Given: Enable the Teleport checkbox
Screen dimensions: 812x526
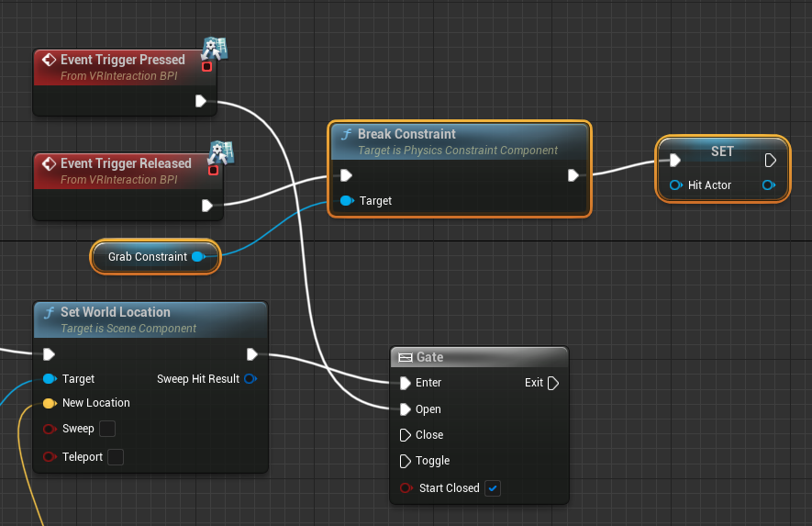Looking at the screenshot, I should click(116, 457).
